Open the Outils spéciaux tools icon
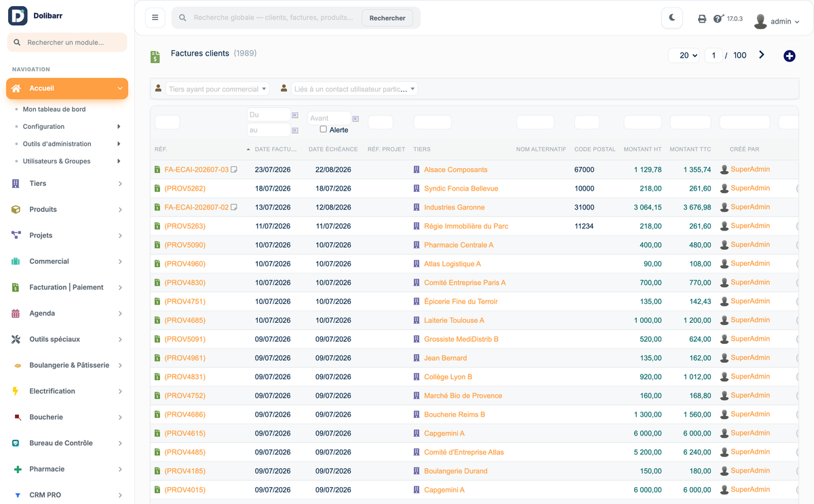The image size is (814, 504). (x=16, y=339)
